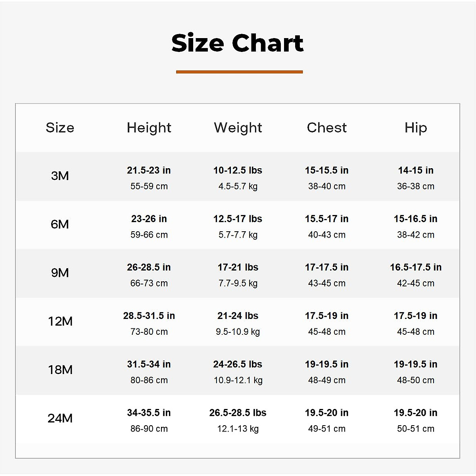
Task: Select the Weight column header
Action: click(x=238, y=128)
